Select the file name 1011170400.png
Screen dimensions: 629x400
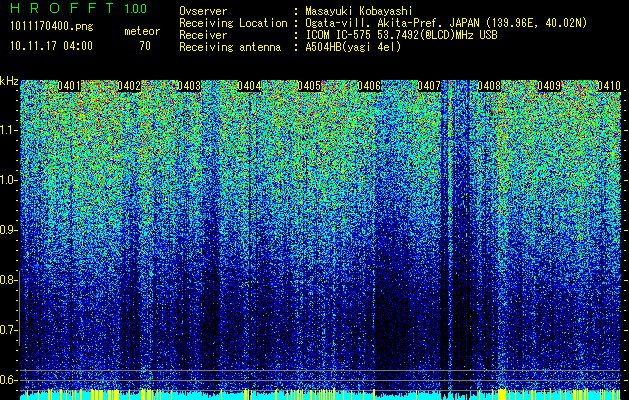52,27
